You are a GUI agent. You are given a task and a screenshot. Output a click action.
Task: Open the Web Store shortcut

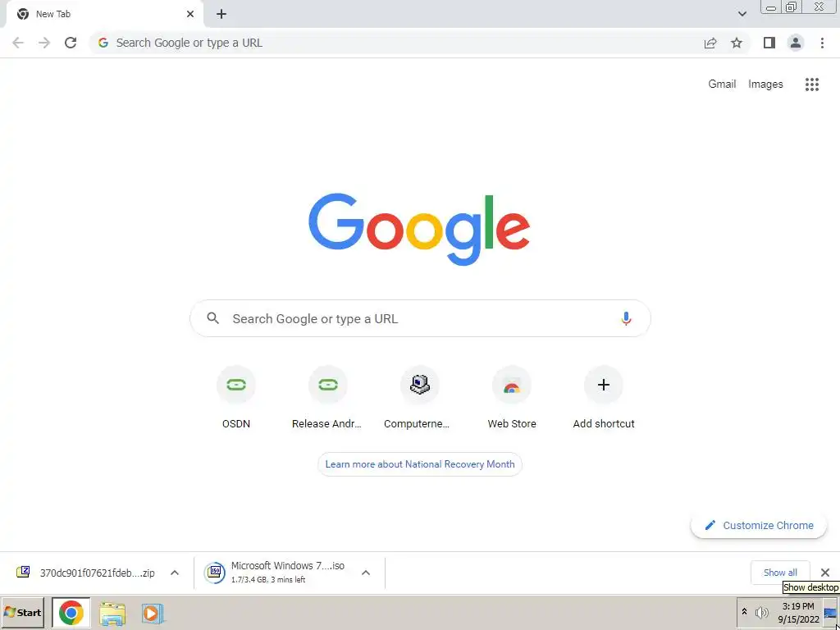pos(512,398)
